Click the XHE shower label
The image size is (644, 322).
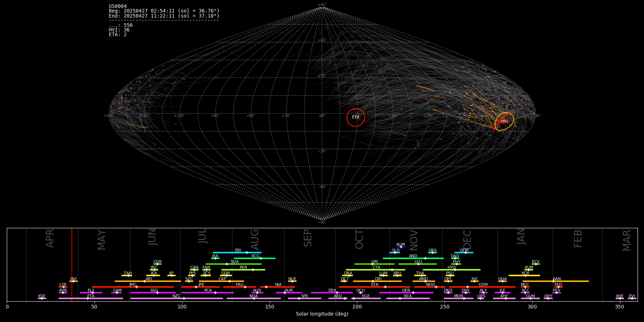(x=620, y=296)
